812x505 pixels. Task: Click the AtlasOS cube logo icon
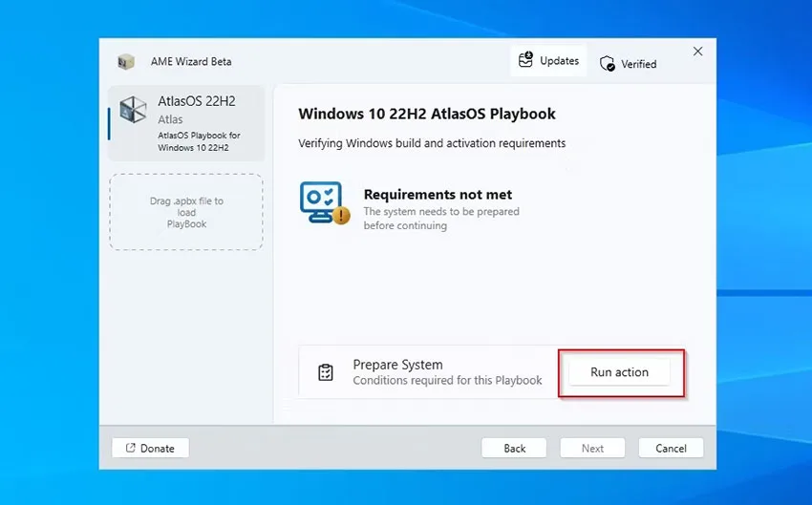coord(133,109)
